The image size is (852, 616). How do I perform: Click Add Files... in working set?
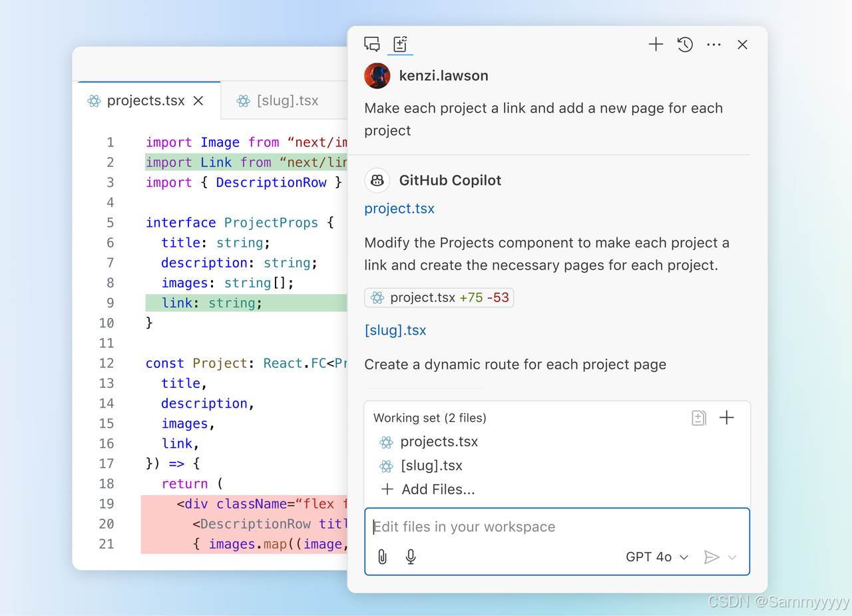[428, 490]
